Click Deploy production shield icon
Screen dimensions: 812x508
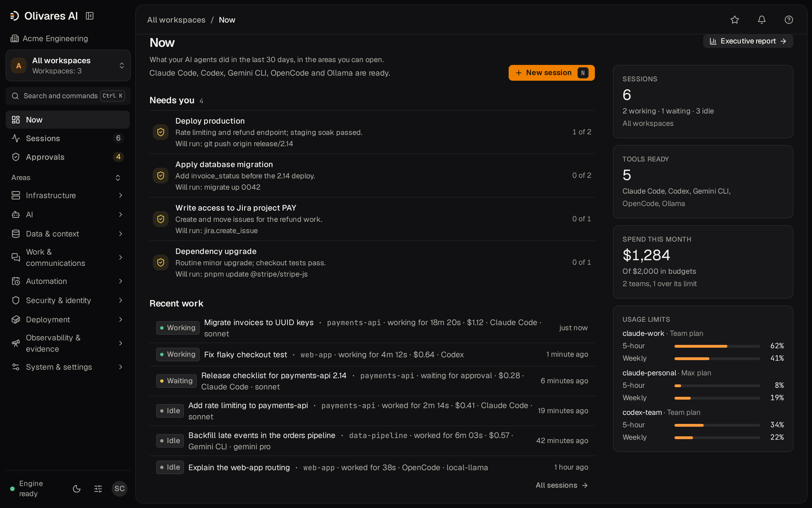click(161, 132)
